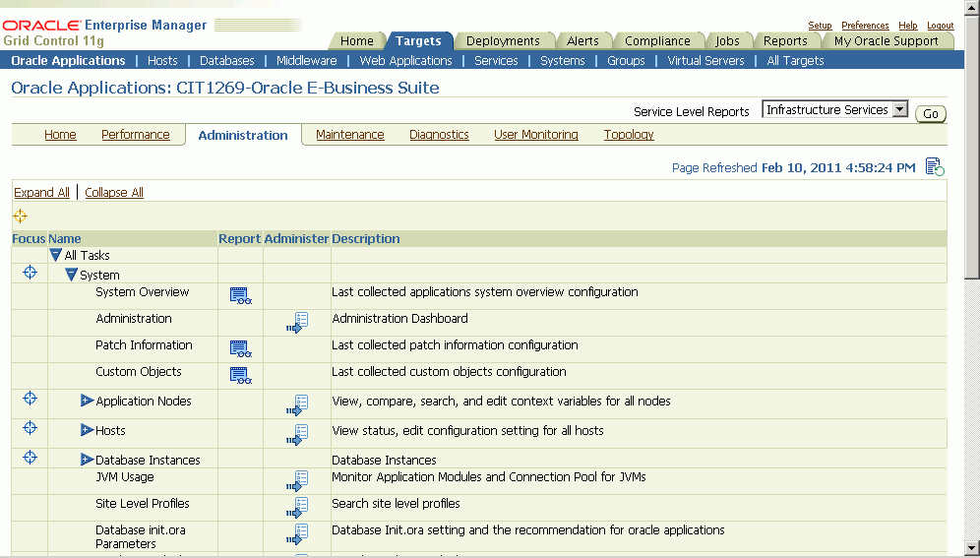Go to Web Applications subtab

pyautogui.click(x=405, y=61)
